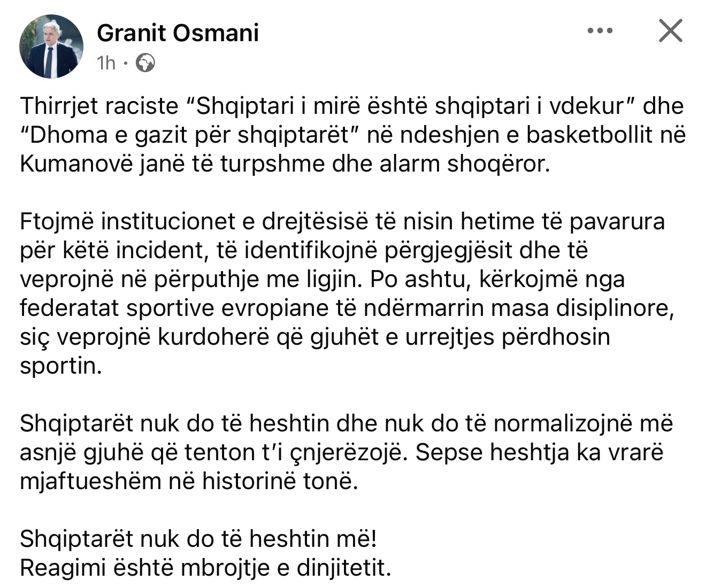Click the quote "Dhoma e gazit për shqiptarët"

193,135
